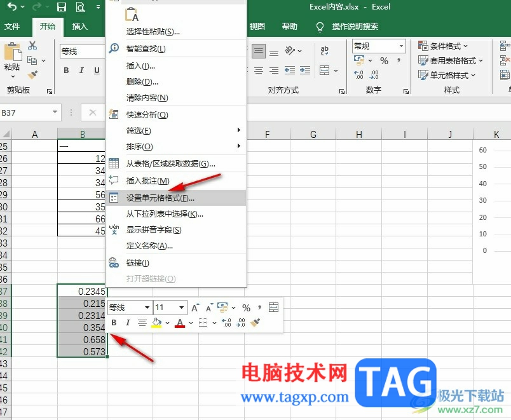
Task: Click Borders icon in mini toolbar
Action: tap(203, 323)
